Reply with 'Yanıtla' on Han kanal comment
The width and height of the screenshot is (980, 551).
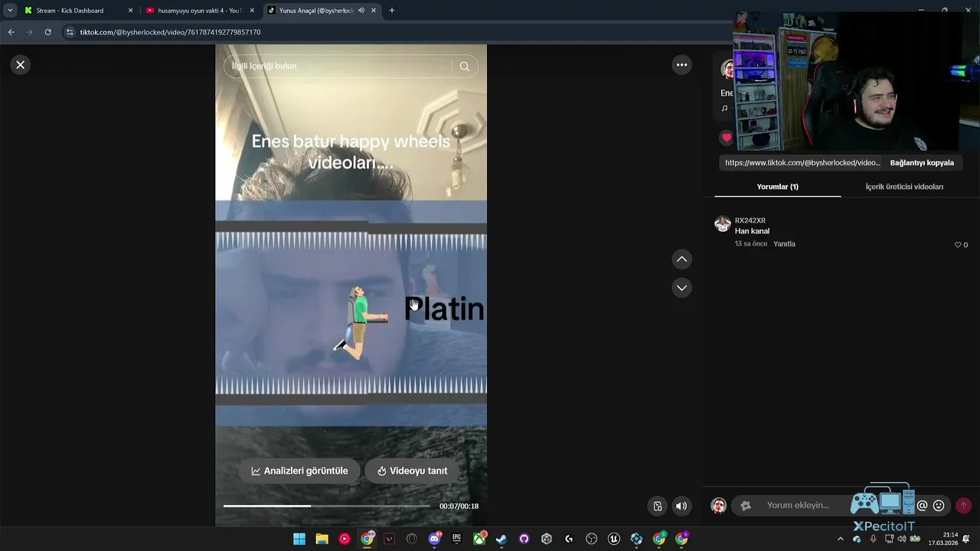click(x=784, y=244)
